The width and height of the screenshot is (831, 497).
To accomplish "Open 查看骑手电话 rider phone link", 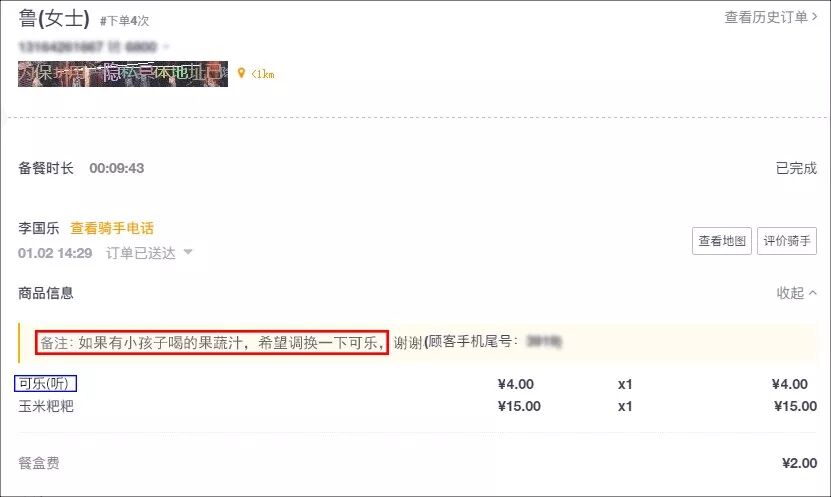I will 112,228.
